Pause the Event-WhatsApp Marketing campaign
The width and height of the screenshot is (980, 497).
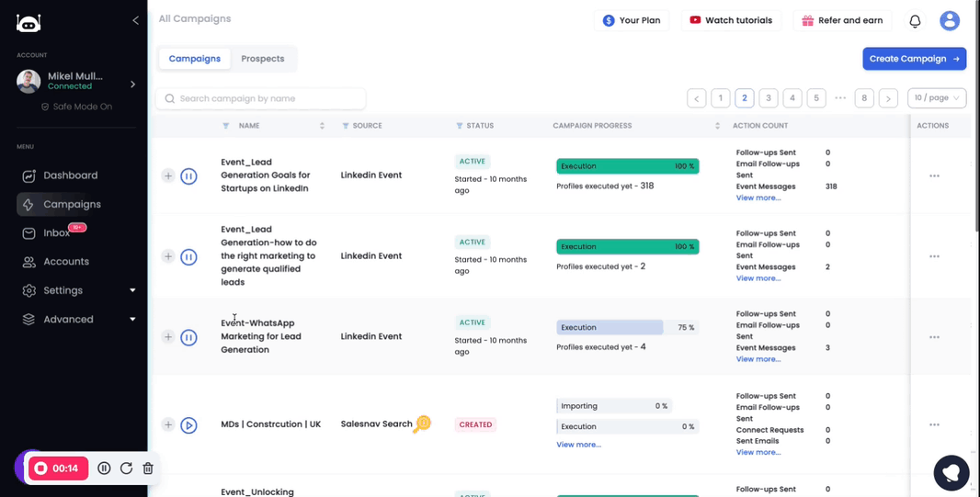[x=188, y=337]
